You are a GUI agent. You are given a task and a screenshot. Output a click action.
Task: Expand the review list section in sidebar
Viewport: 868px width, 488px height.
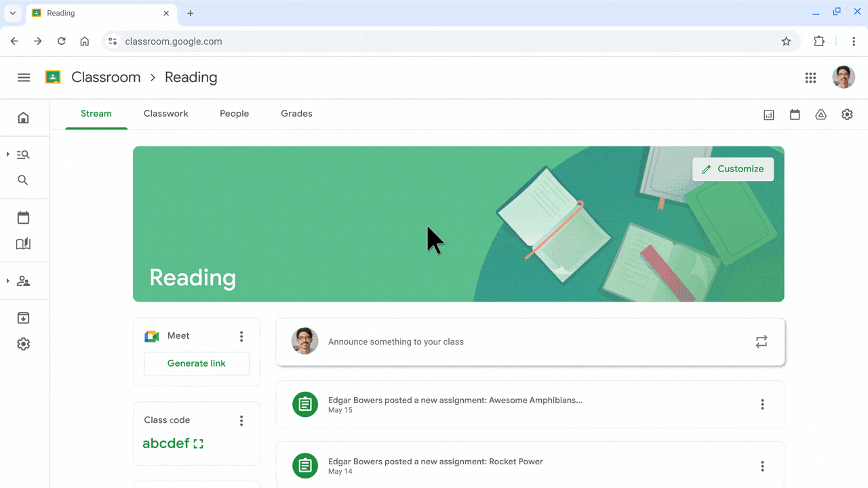(8, 155)
